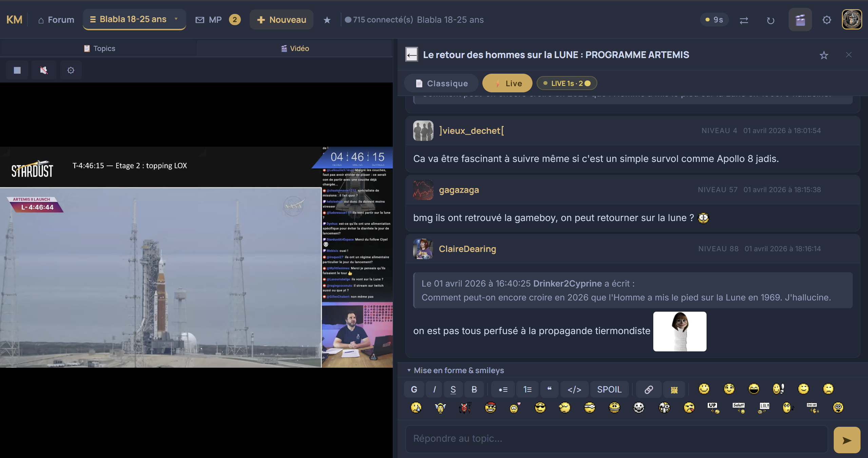Click the clapperboard video icon in header
The image size is (868, 458).
800,20
